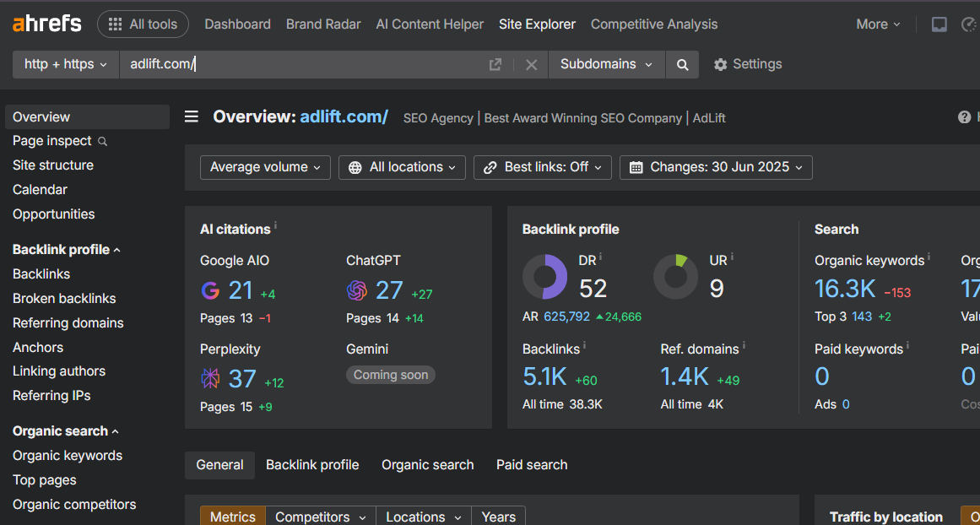980x525 pixels.
Task: Click the search magnifier button
Action: pyautogui.click(x=683, y=64)
